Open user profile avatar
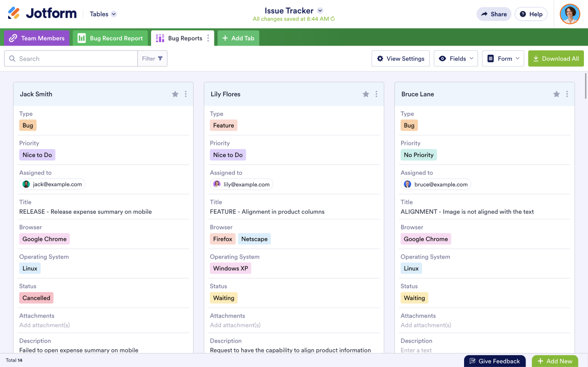This screenshot has height=367, width=588. 569,14
